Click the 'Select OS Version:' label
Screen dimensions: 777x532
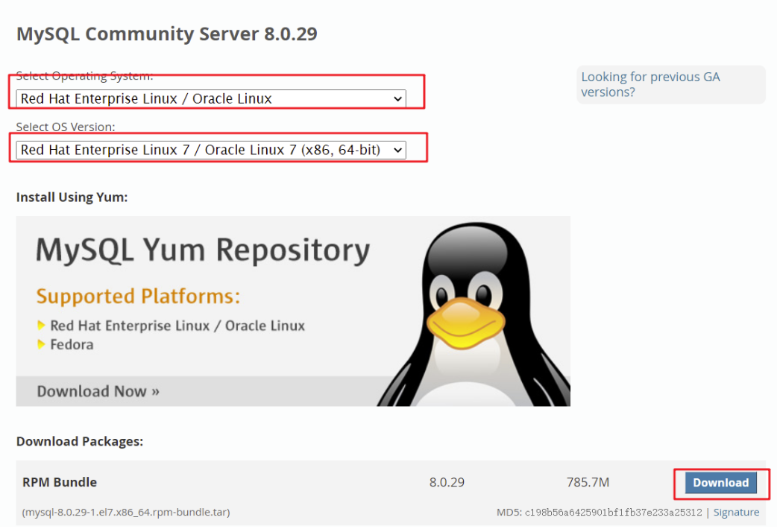pyautogui.click(x=66, y=127)
